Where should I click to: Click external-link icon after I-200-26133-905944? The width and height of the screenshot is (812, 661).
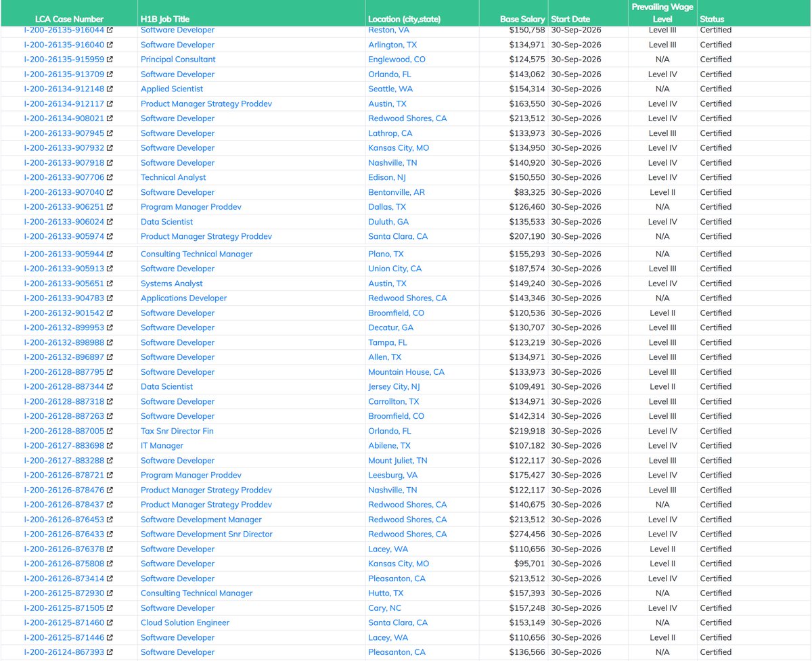[x=110, y=254]
